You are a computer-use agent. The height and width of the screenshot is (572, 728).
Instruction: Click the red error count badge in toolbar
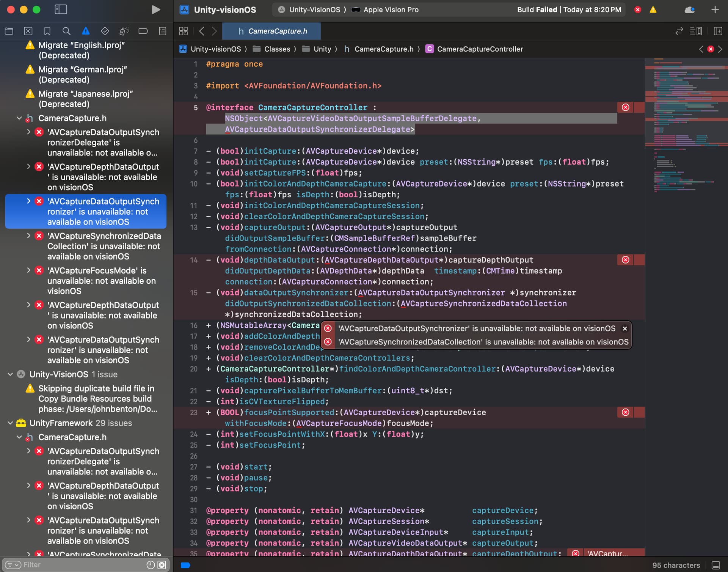[x=637, y=10]
